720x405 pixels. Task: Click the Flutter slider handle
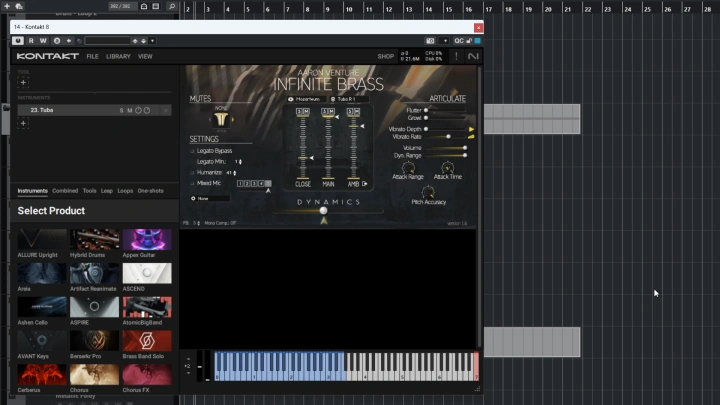(426, 110)
